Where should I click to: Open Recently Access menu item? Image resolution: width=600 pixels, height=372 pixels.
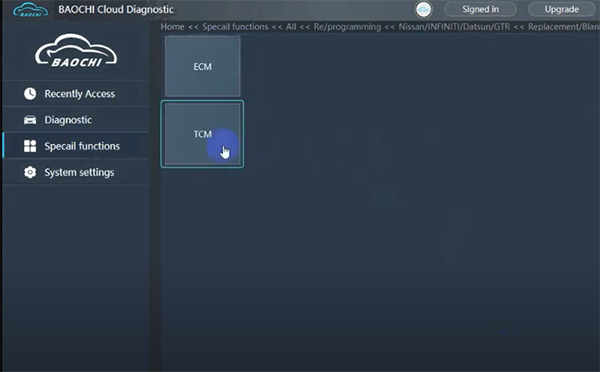click(x=76, y=93)
